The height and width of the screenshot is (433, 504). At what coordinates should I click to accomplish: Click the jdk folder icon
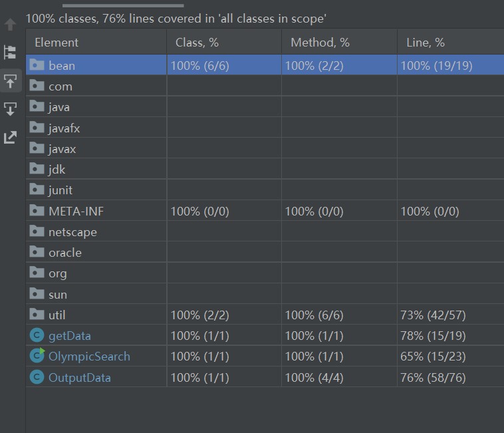point(37,168)
